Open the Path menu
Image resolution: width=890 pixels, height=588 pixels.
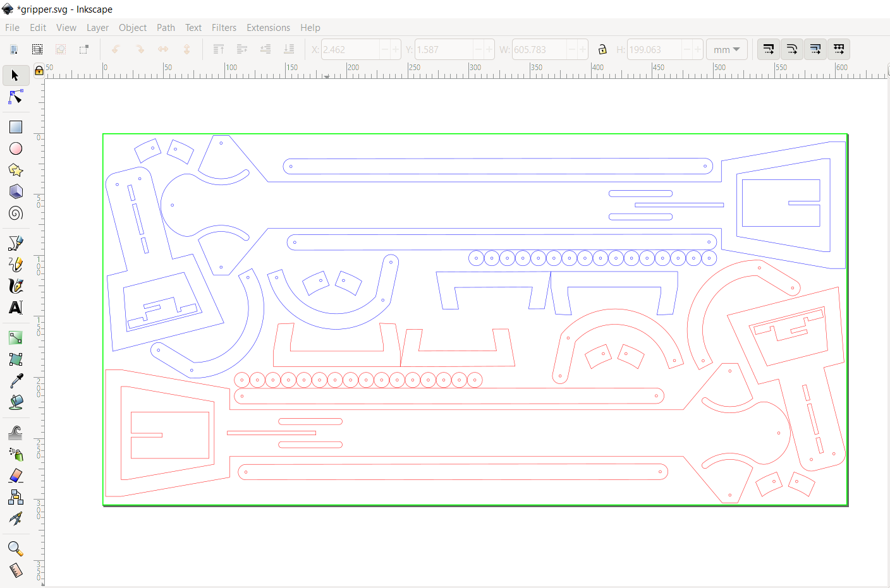point(166,27)
